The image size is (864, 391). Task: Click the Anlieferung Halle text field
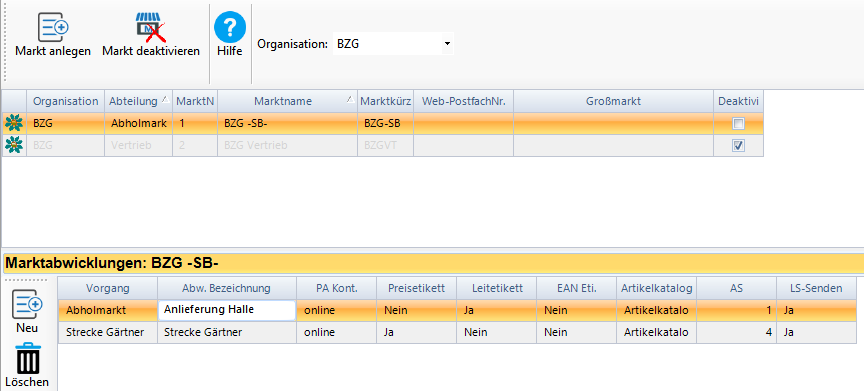[x=226, y=310]
